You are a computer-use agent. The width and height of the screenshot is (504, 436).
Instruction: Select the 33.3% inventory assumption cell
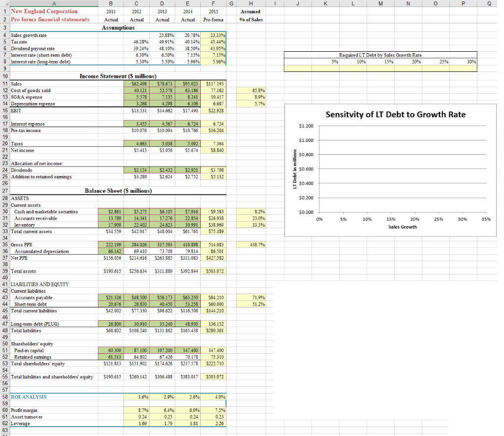point(251,225)
